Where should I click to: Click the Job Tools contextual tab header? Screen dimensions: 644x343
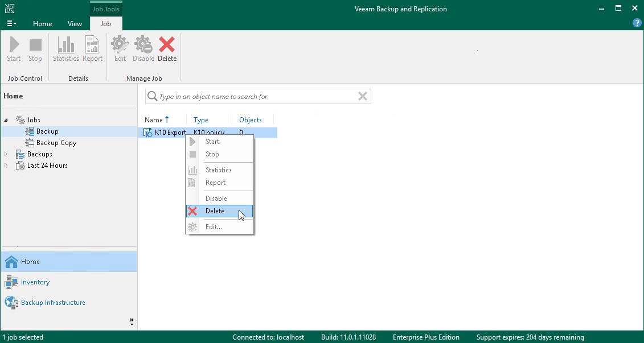106,9
